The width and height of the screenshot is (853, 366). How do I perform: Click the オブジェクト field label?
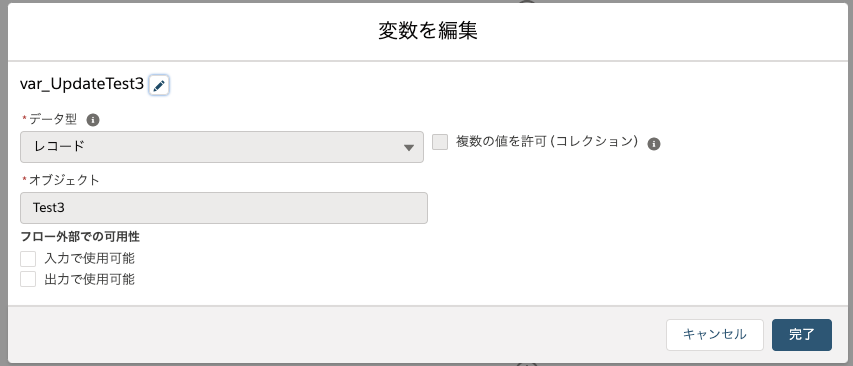64,180
